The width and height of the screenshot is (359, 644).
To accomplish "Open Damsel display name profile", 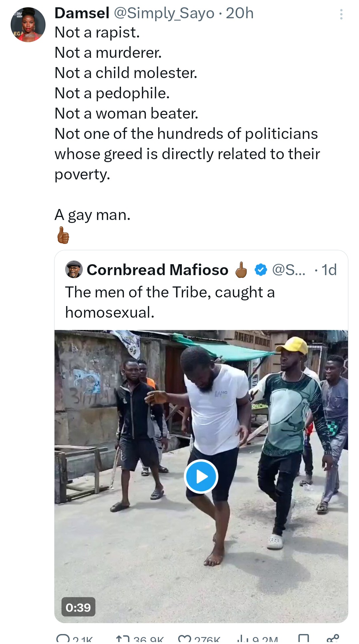I will (x=82, y=13).
